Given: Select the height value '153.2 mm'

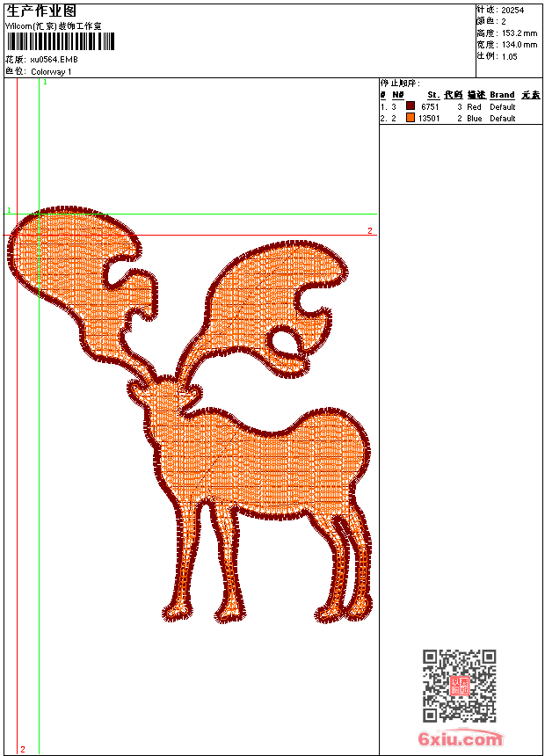Looking at the screenshot, I should coord(520,33).
